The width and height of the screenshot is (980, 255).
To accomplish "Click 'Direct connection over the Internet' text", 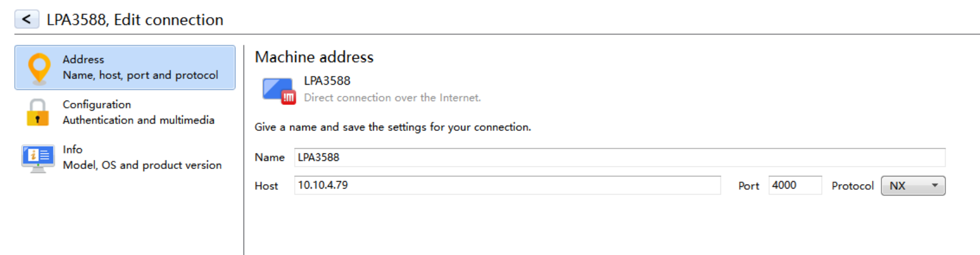I will tap(392, 97).
